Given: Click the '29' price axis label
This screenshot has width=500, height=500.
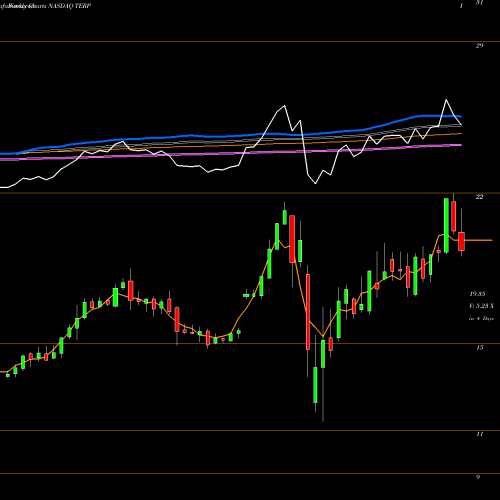Looking at the screenshot, I should pyautogui.click(x=479, y=46).
